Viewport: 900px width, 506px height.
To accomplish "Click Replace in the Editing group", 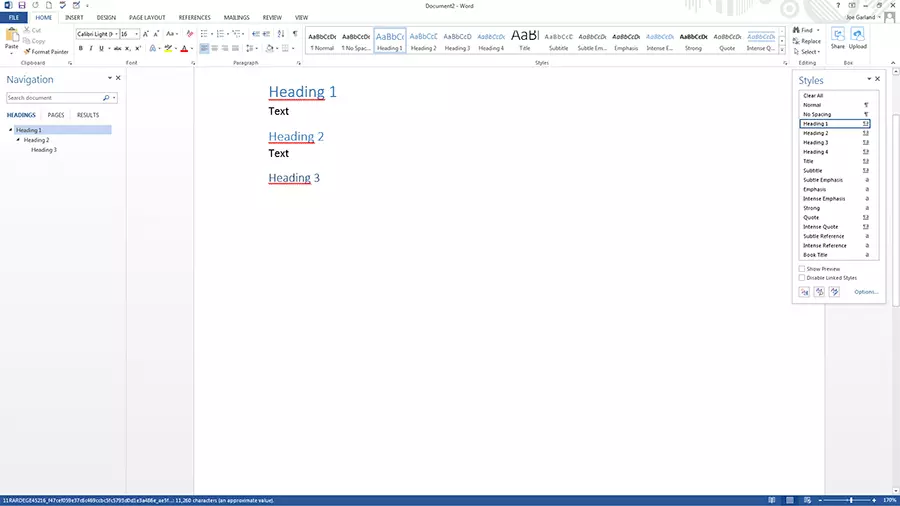I will (x=810, y=41).
